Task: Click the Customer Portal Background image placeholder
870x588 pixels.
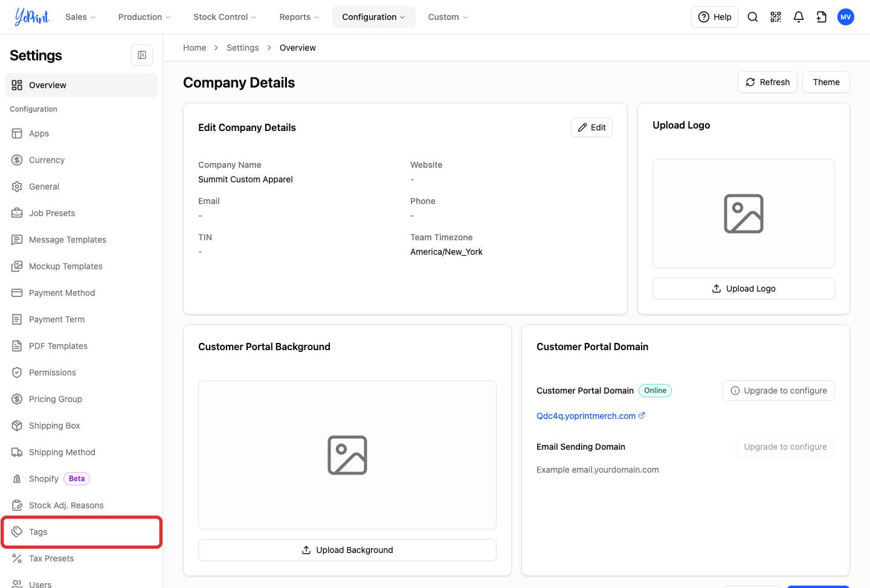Action: (347, 455)
